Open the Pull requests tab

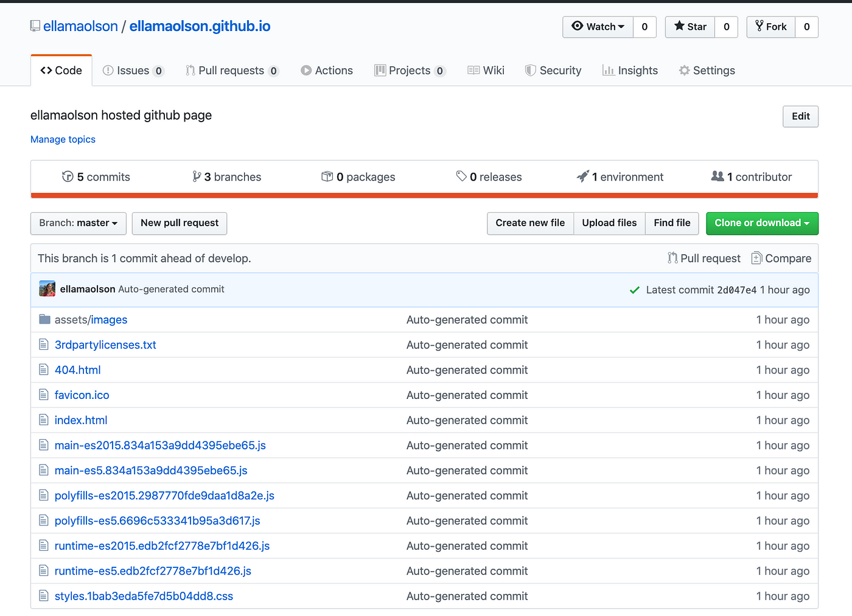232,71
